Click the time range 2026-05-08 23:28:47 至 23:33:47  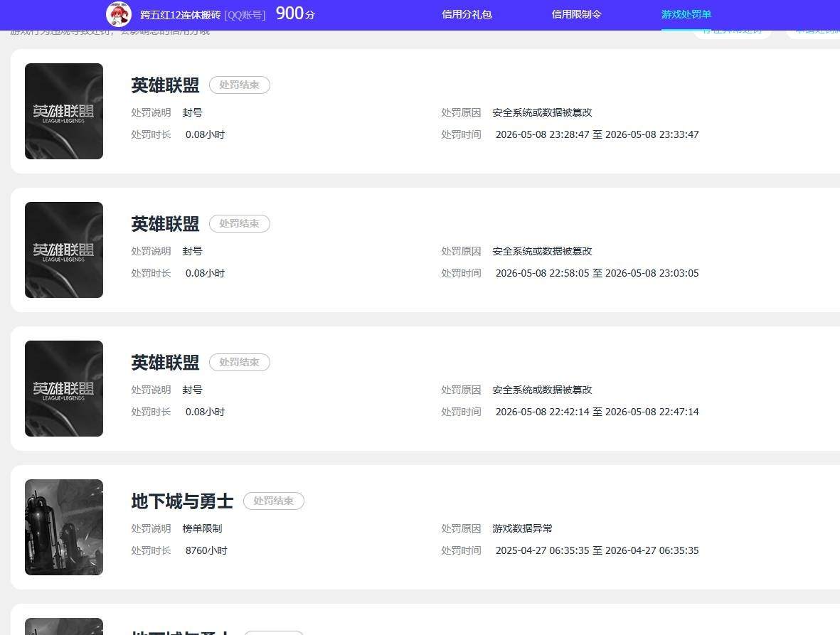pyautogui.click(x=597, y=134)
